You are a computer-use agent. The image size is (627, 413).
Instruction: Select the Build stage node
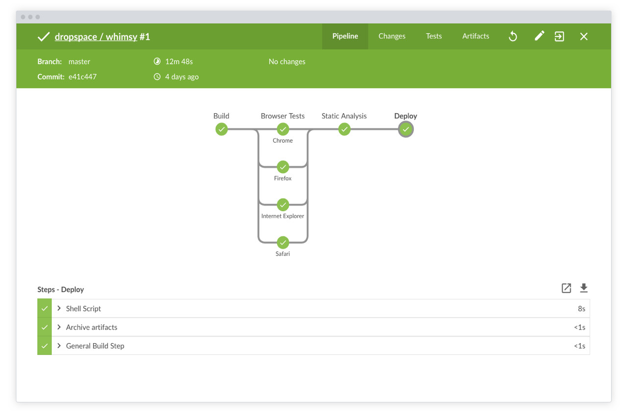click(x=221, y=129)
